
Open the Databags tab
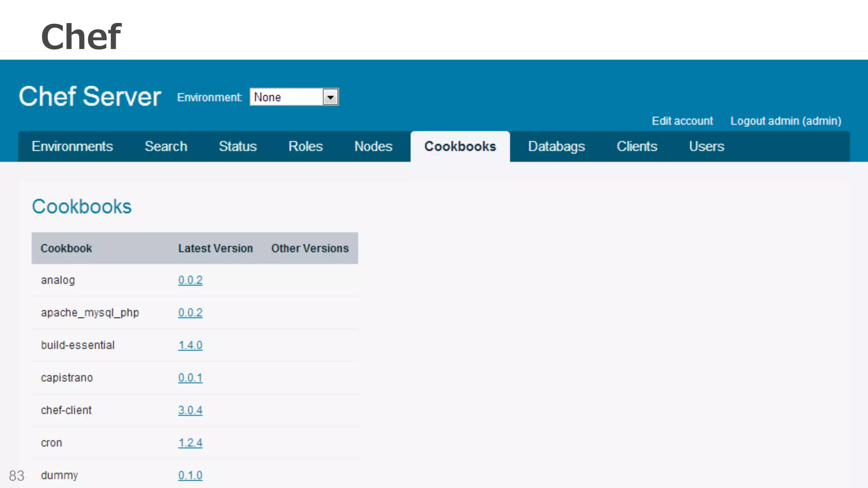556,147
